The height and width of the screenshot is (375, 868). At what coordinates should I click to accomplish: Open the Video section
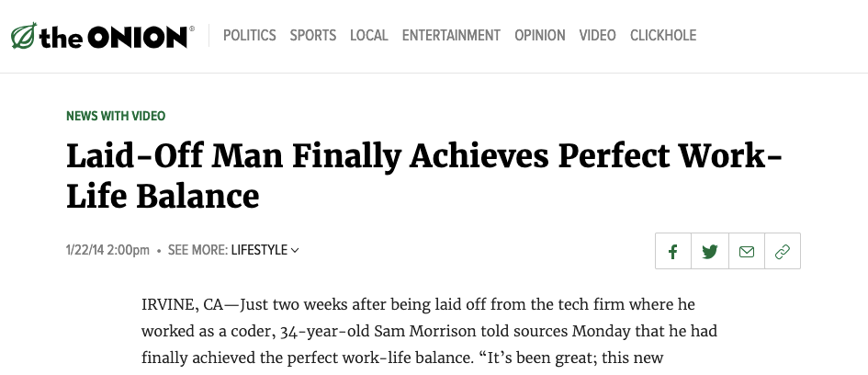click(598, 36)
